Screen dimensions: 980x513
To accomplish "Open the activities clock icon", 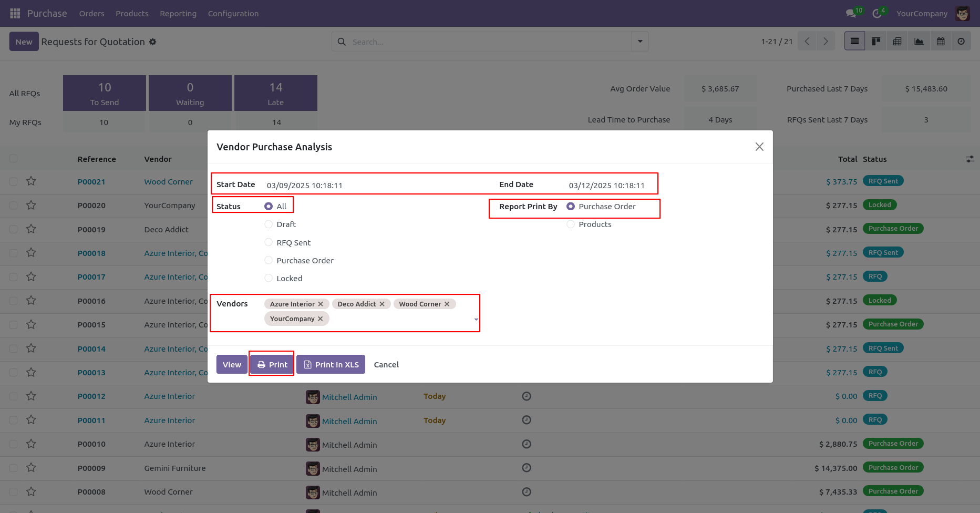I will coord(876,13).
